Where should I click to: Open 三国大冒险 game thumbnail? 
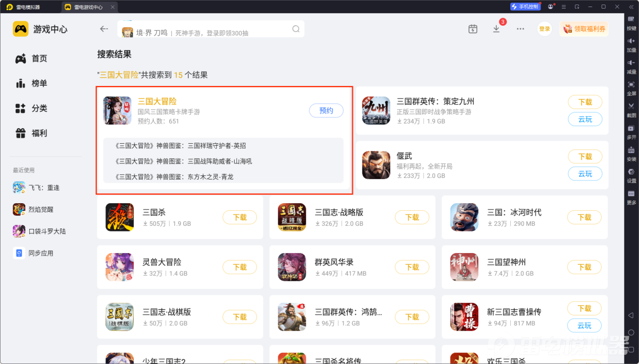coord(117,110)
